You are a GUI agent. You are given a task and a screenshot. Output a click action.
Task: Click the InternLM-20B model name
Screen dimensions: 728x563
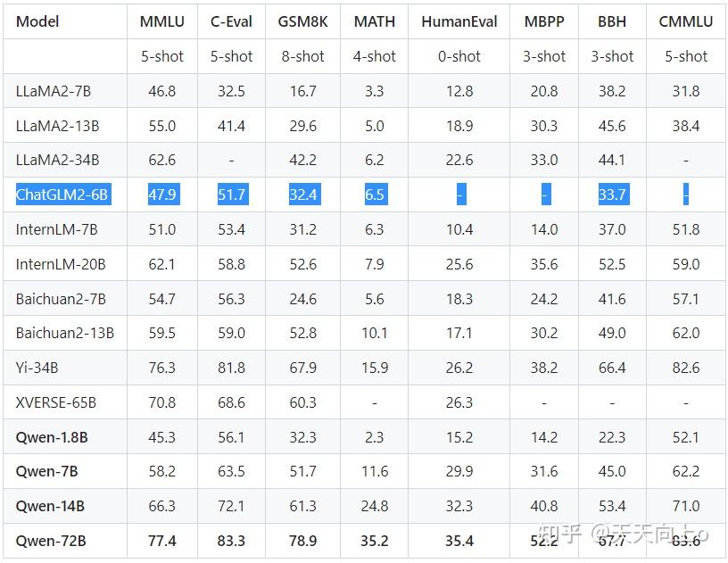(x=61, y=264)
